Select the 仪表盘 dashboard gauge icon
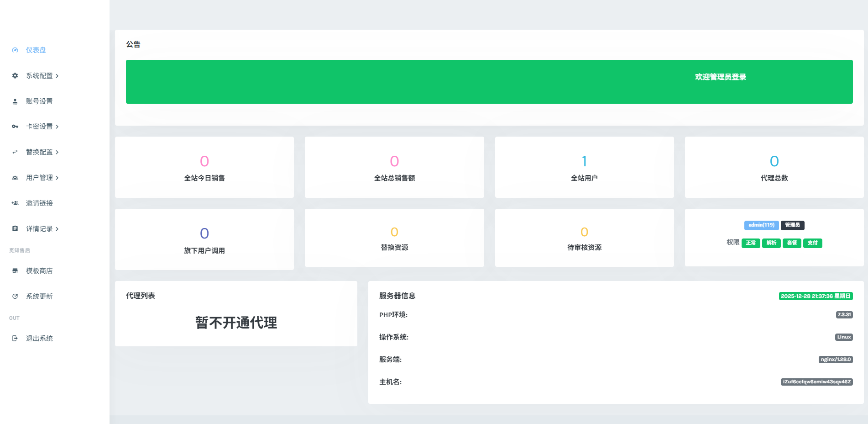The image size is (868, 424). pyautogui.click(x=15, y=50)
